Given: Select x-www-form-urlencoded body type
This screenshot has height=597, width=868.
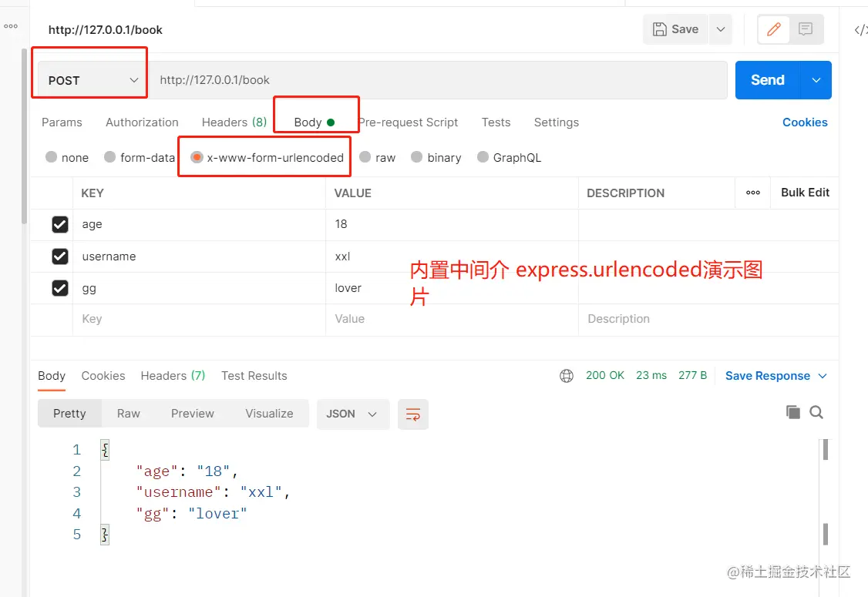Looking at the screenshot, I should pyautogui.click(x=197, y=157).
